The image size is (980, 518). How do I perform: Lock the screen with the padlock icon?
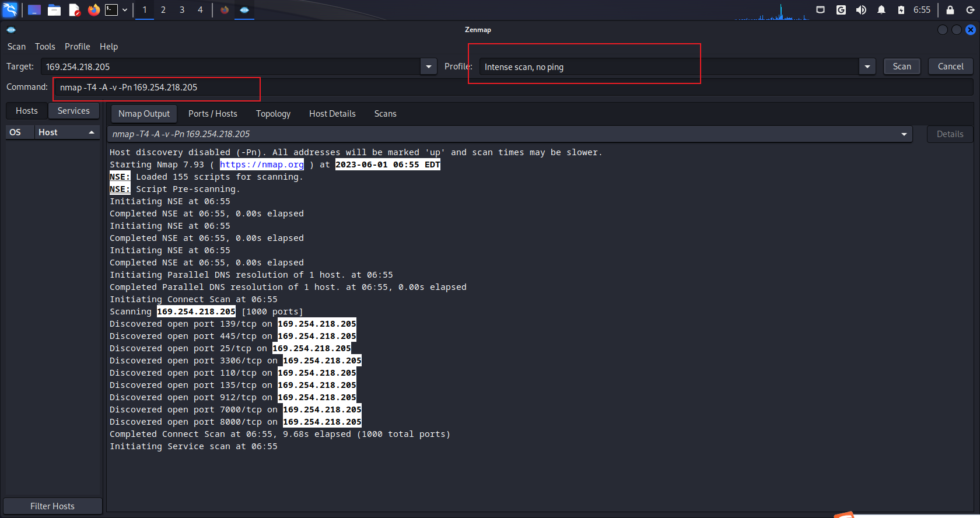point(950,10)
